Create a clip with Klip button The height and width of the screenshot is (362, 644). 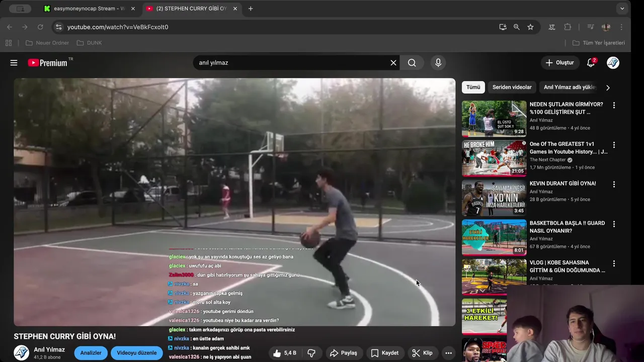tap(422, 353)
